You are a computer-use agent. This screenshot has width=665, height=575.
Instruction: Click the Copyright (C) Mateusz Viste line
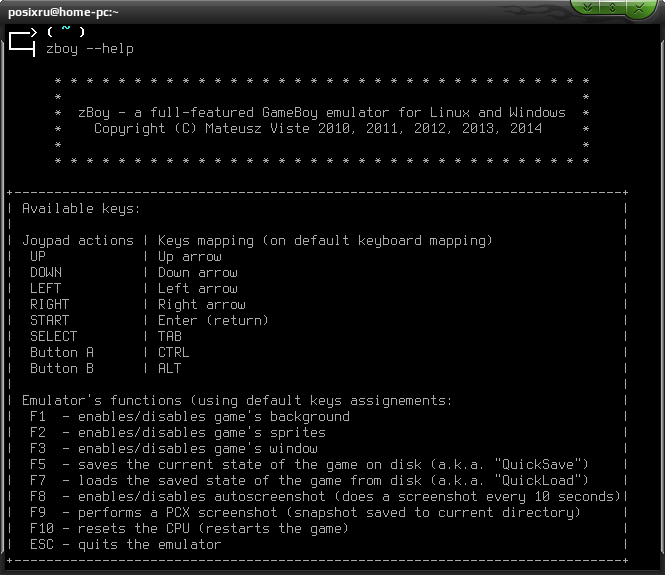click(318, 129)
